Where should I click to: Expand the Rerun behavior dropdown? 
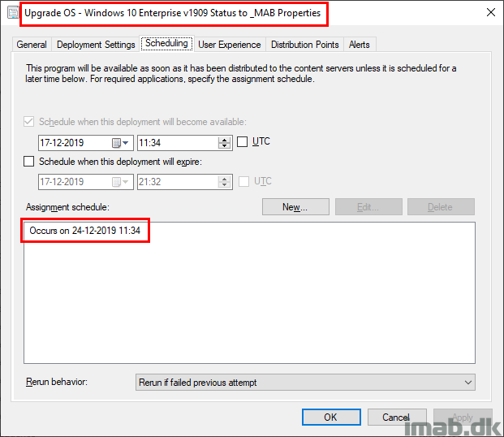click(x=468, y=383)
